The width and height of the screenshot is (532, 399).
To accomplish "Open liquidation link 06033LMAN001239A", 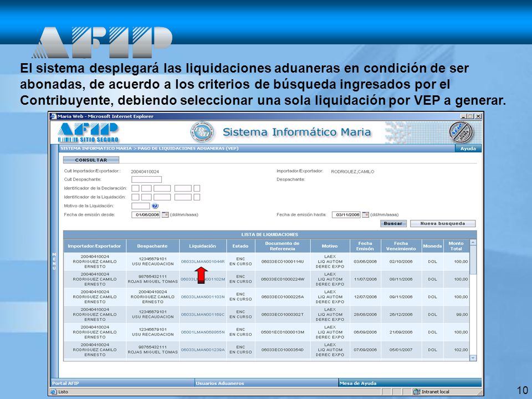I will point(203,350).
